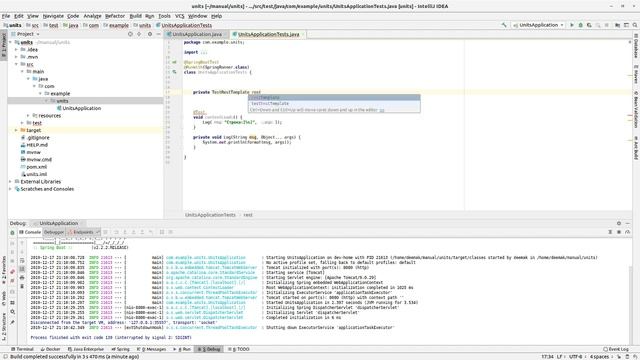Screen dimensions: 640x360
Task: Switch to UnitsApplication.java editor tab
Action: [196, 34]
